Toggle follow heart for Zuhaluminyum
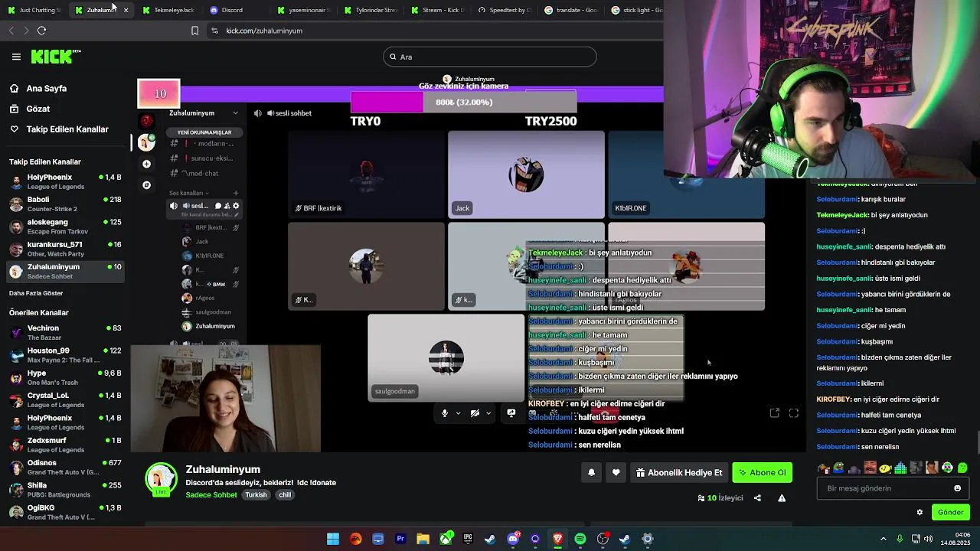The image size is (980, 551). pos(616,473)
